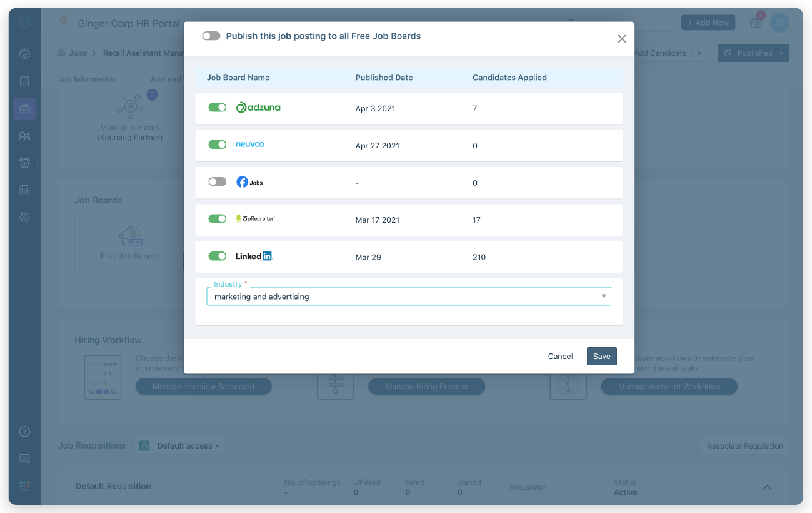Open the reports bar-chart icon in sidebar

pyautogui.click(x=24, y=190)
